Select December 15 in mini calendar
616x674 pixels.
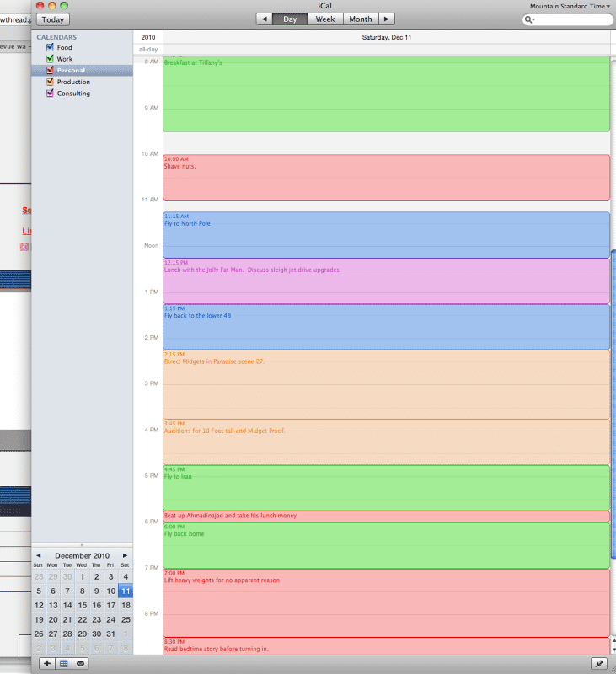pyautogui.click(x=82, y=605)
